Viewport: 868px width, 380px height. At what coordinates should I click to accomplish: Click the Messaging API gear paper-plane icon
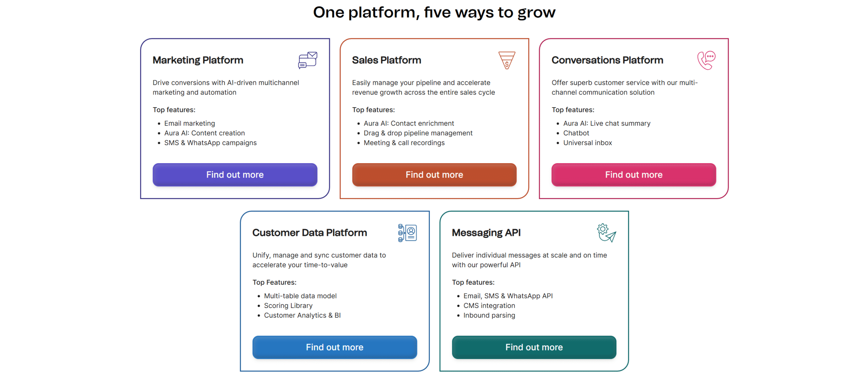pyautogui.click(x=606, y=233)
